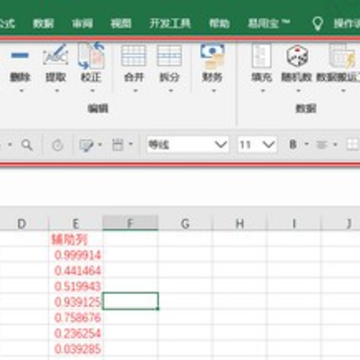Select column I header
This screenshot has width=360, height=360.
pos(294,224)
